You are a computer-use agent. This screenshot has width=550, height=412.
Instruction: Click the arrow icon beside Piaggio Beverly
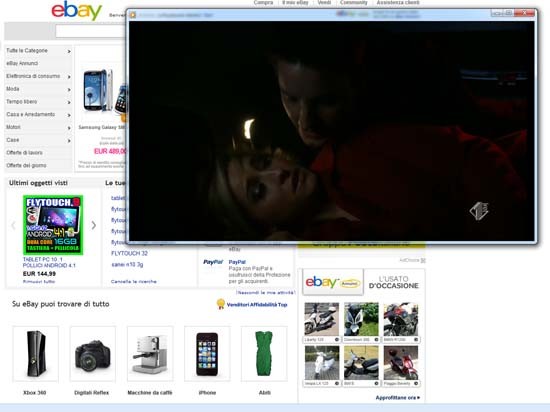[416, 383]
